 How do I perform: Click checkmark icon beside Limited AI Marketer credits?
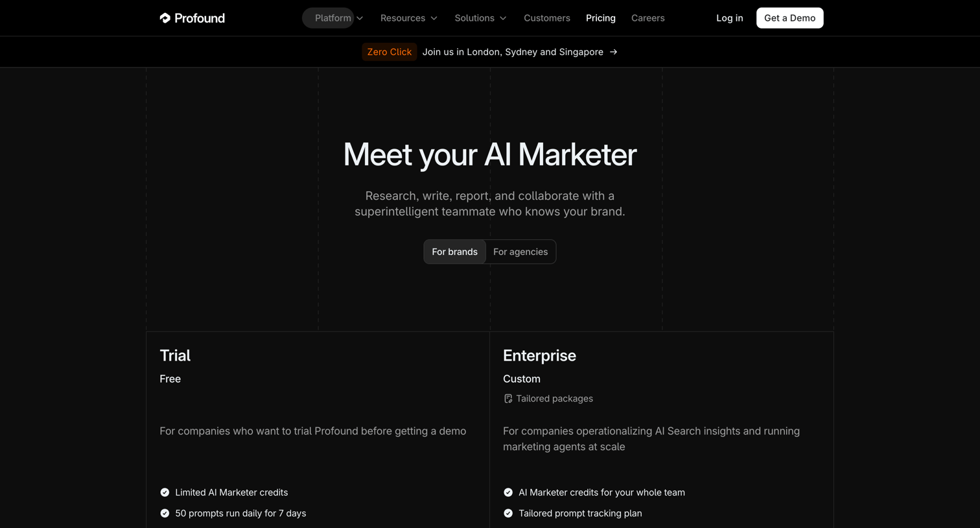(x=165, y=492)
